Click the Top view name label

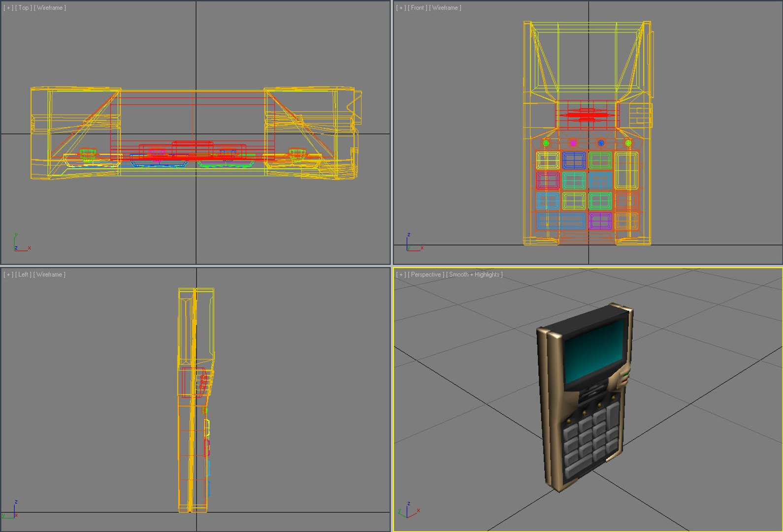coord(23,8)
